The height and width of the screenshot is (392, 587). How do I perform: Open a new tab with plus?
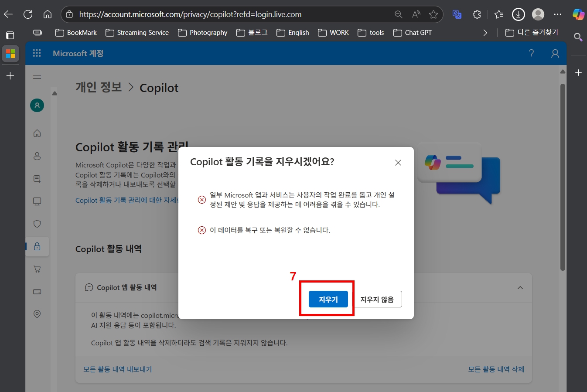point(10,76)
